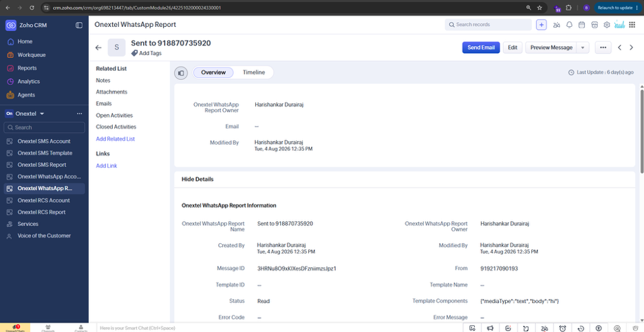This screenshot has width=644, height=332.
Task: Click the Zia assistant icon in top bar
Action: [x=557, y=25]
